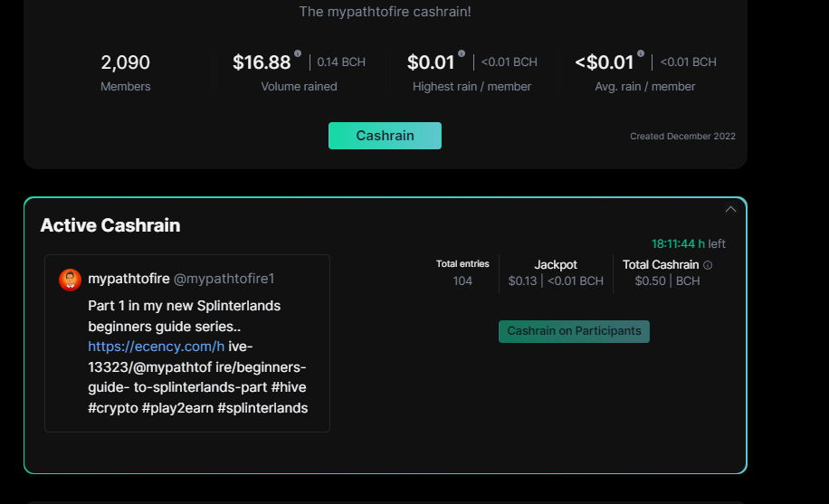Click the teal Cashrain button
This screenshot has width=829, height=504.
pos(385,136)
